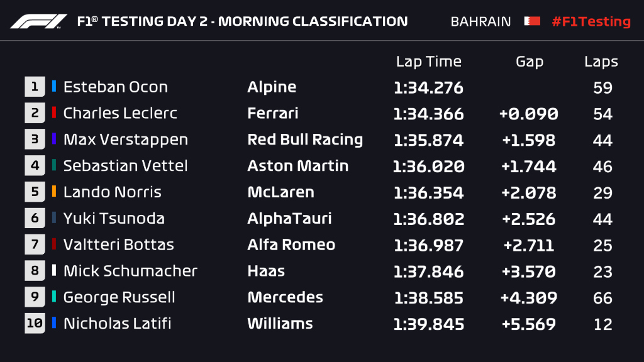Click the Bahrain flag icon

tap(532, 21)
